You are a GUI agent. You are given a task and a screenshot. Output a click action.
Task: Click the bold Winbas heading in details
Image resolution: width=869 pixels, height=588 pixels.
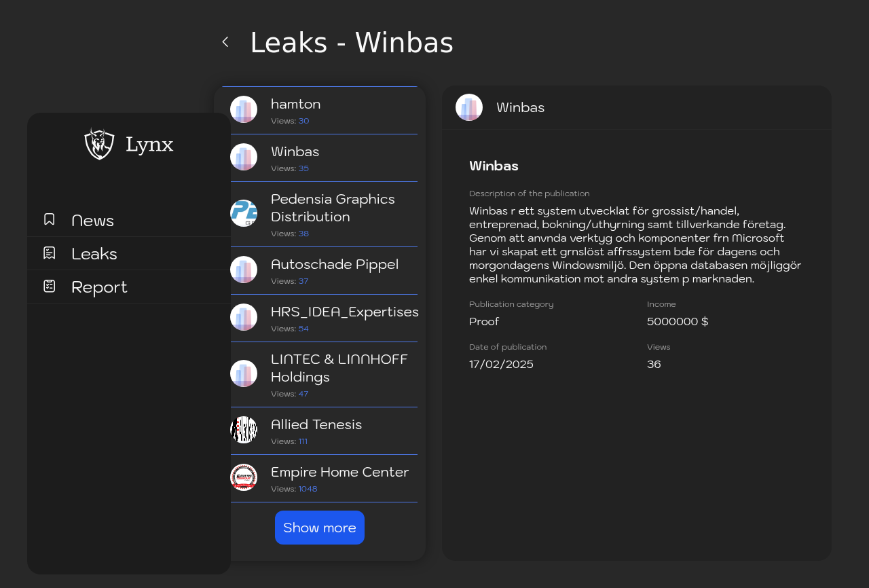pos(494,166)
